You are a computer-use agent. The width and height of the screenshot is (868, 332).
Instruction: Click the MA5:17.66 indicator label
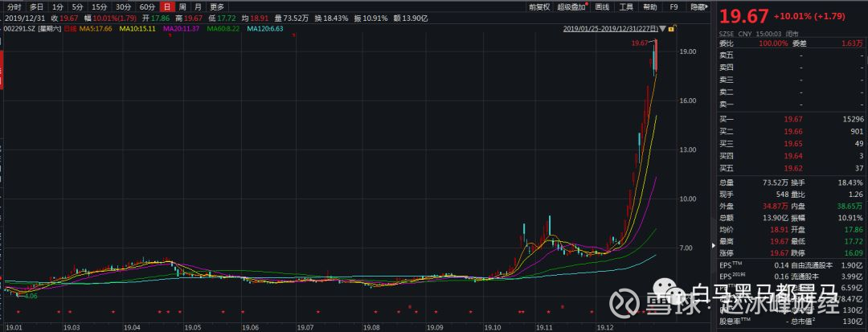[96, 28]
